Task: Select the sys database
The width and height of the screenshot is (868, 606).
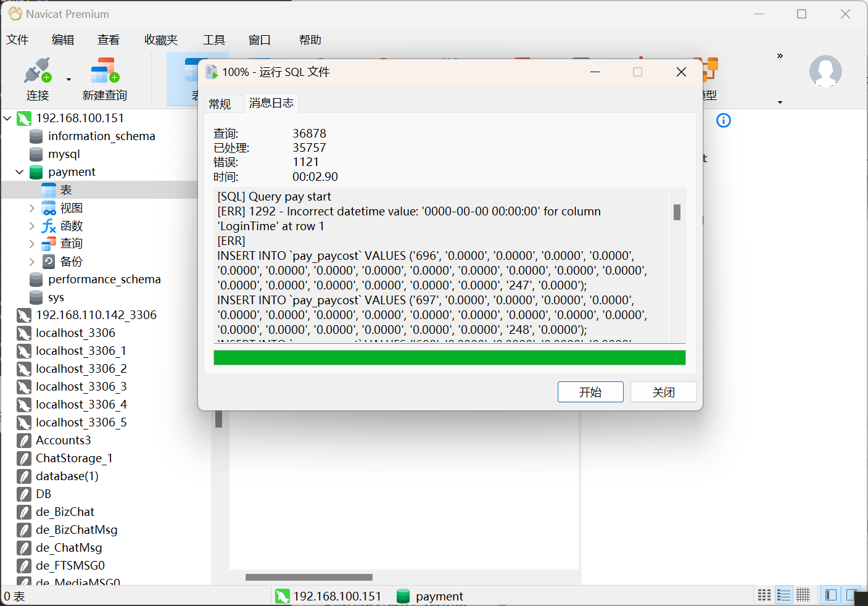Action: [x=56, y=297]
